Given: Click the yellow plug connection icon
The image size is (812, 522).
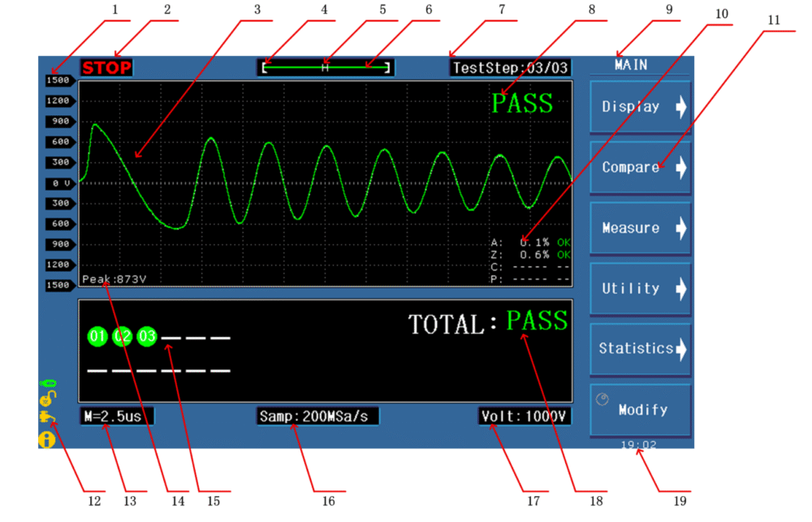Looking at the screenshot, I should (x=47, y=417).
